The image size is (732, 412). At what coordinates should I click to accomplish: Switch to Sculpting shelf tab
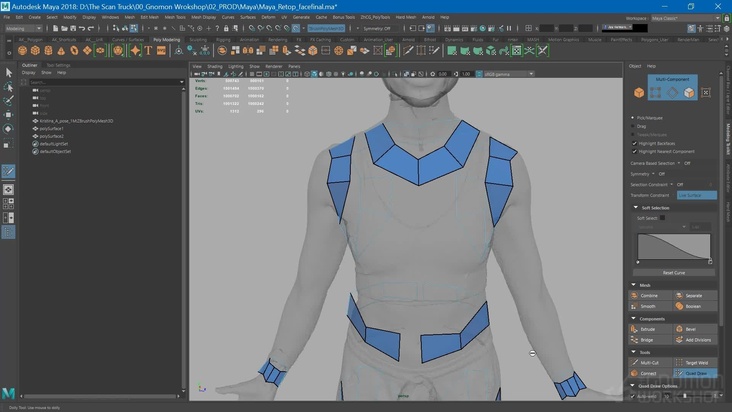pos(197,40)
